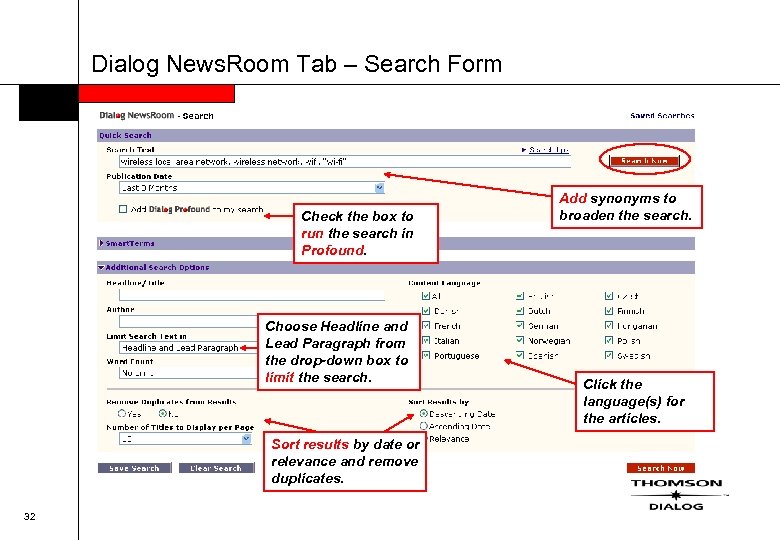
Task: Open the Publication Date dropdown
Action: click(x=252, y=188)
